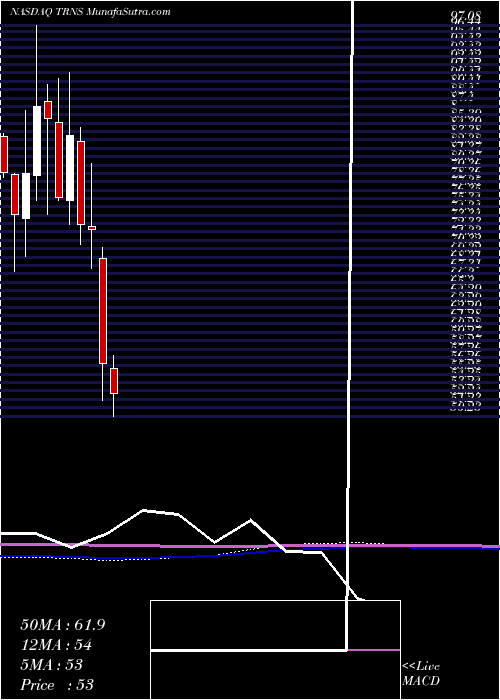Screen dimensions: 500x700
Task: Click the Price : 53 value
Action: point(57,684)
